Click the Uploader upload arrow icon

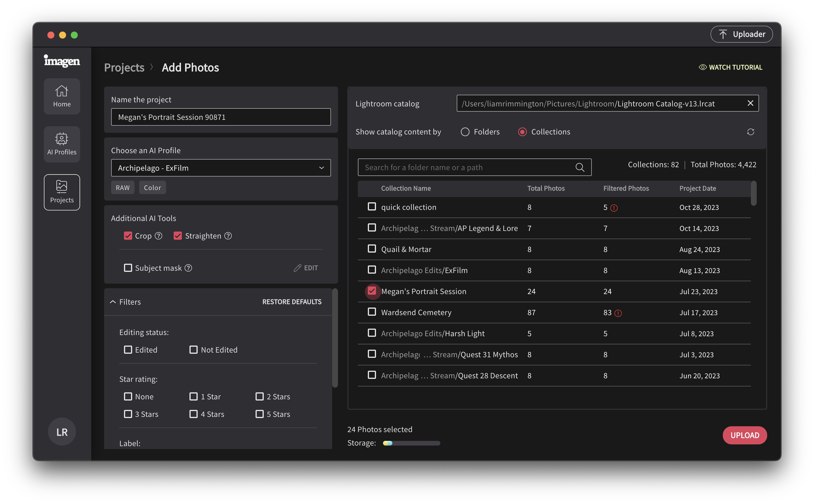[x=723, y=34]
